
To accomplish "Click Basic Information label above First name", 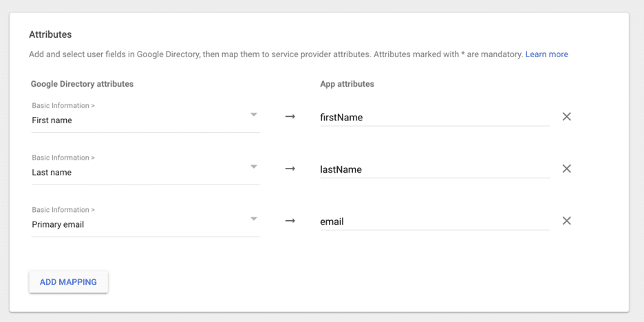I will click(63, 106).
